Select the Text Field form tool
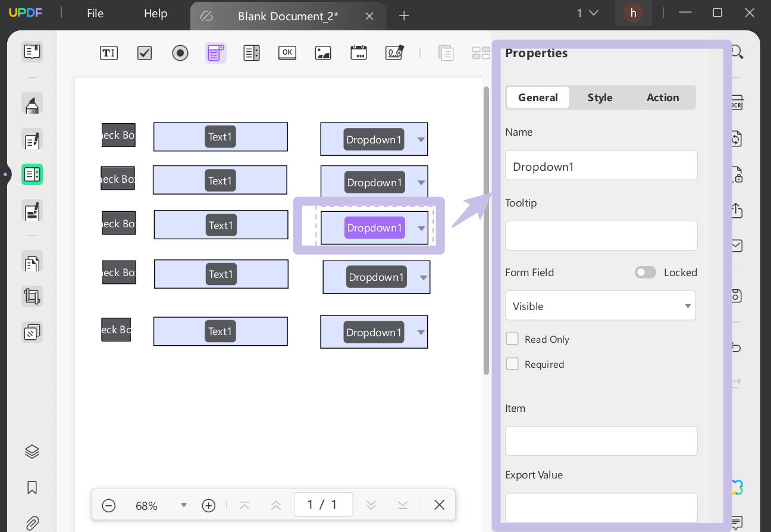This screenshot has width=771, height=532. (109, 53)
